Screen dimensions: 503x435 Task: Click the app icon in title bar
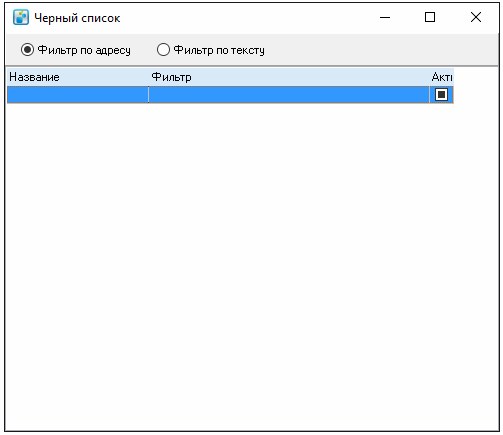point(21,17)
